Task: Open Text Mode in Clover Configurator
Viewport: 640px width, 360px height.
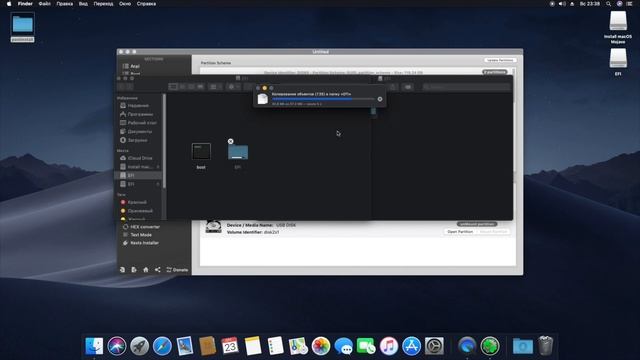Action: click(137, 235)
